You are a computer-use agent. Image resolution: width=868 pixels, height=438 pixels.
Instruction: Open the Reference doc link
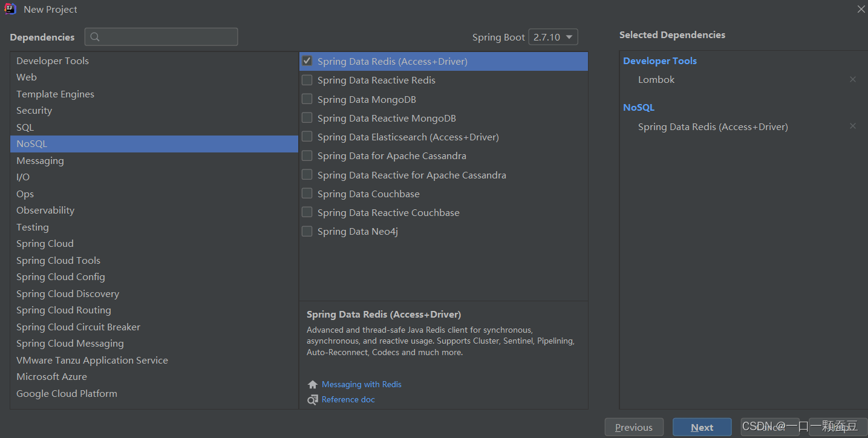point(348,400)
